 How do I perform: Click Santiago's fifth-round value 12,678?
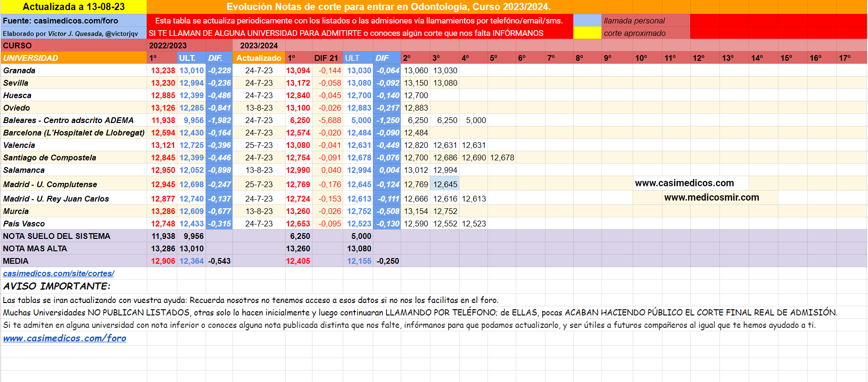pos(502,157)
